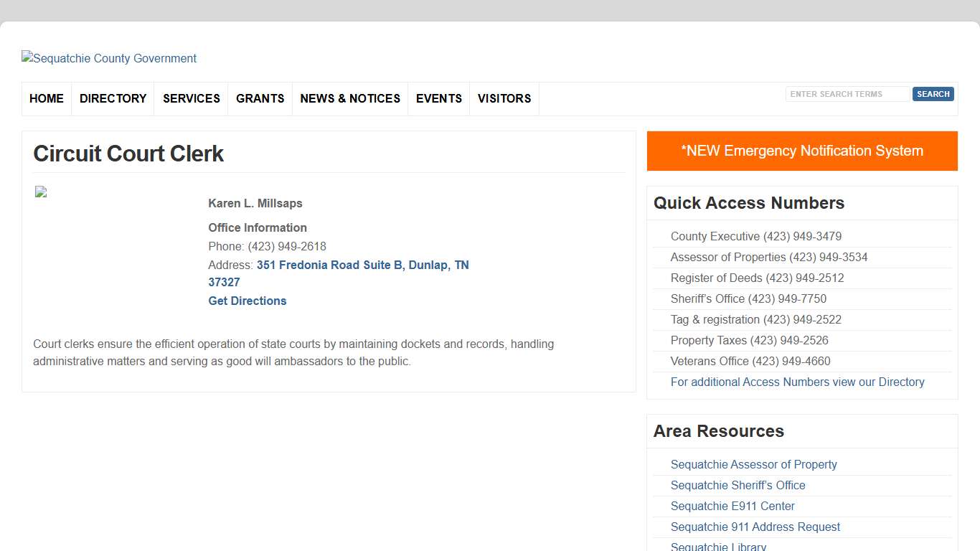The image size is (980, 551).
Task: Open the additional Access Numbers Directory link
Action: point(797,382)
